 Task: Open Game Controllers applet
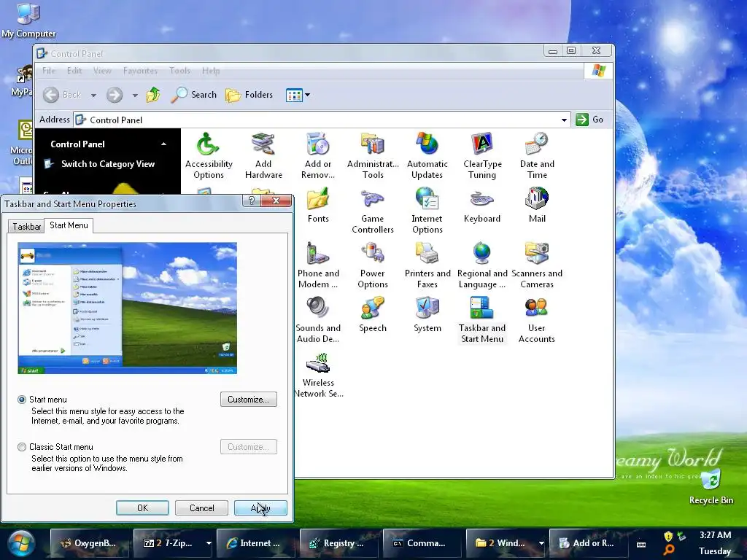373,211
